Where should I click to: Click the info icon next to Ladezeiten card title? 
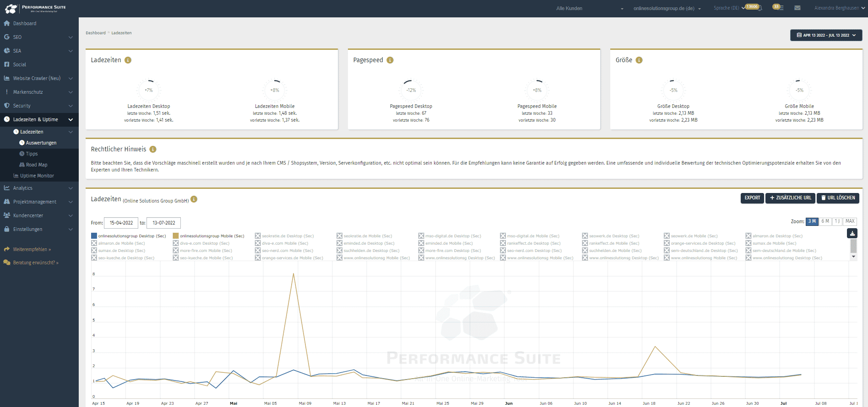coord(128,60)
